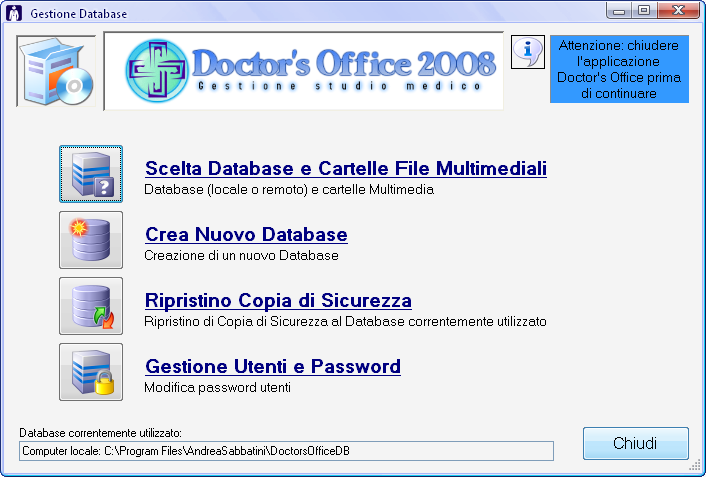Click 'Database correntemente utilizzato:' label
Screen dimensions: 706x477
click(x=100, y=433)
